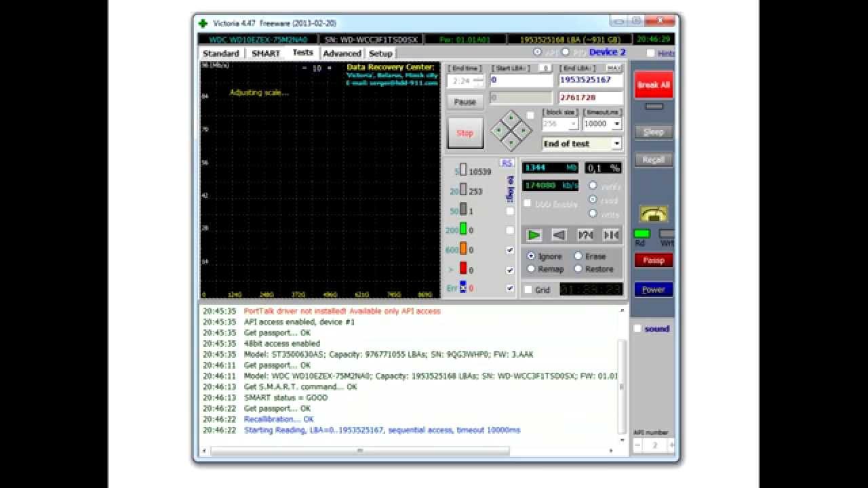Select the write radio button
Viewport: 868px width, 488px height.
click(x=593, y=213)
